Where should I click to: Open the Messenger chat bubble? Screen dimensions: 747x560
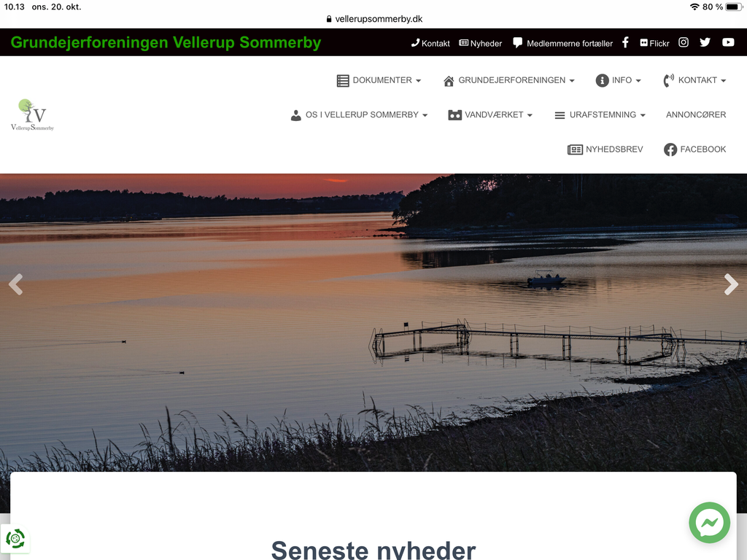tap(709, 522)
